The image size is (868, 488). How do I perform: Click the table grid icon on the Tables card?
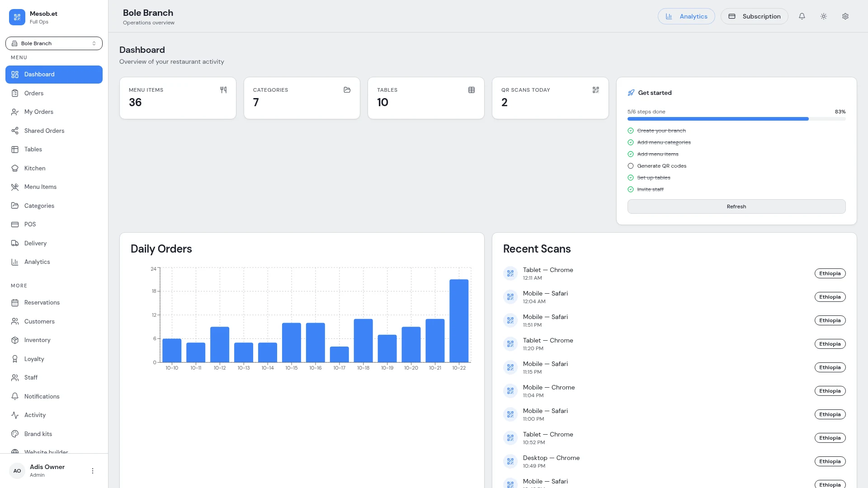(471, 90)
